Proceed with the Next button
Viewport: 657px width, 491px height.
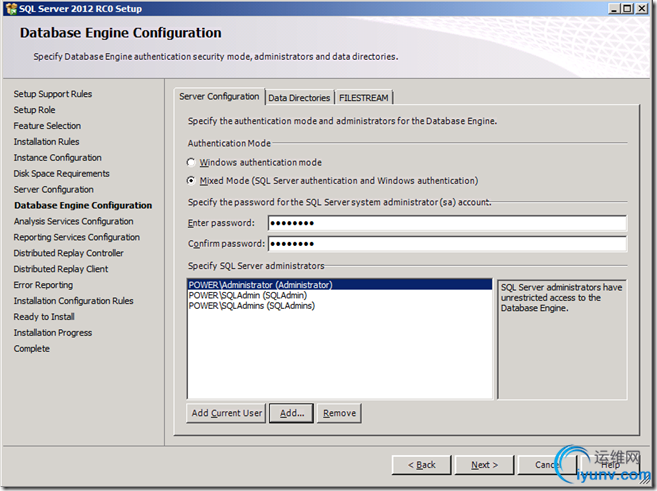484,465
